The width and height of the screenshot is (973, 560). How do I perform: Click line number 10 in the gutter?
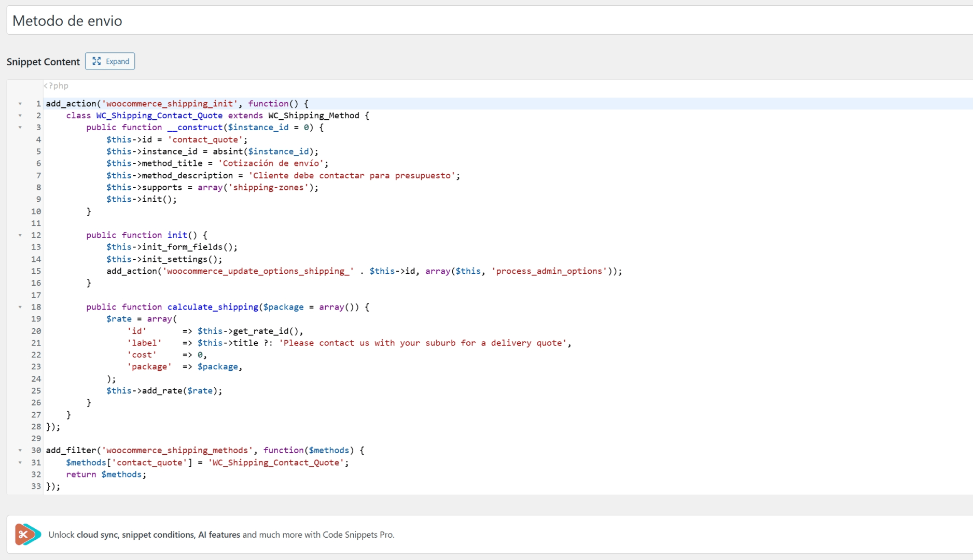pyautogui.click(x=36, y=212)
